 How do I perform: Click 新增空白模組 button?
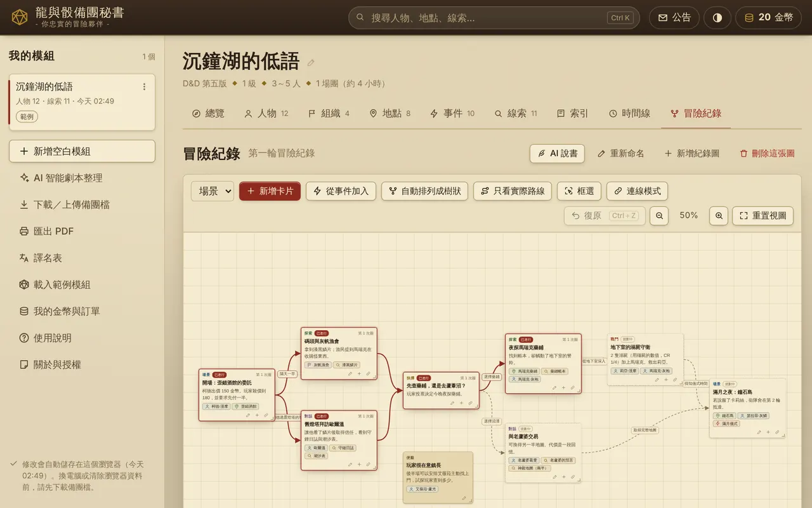(82, 151)
